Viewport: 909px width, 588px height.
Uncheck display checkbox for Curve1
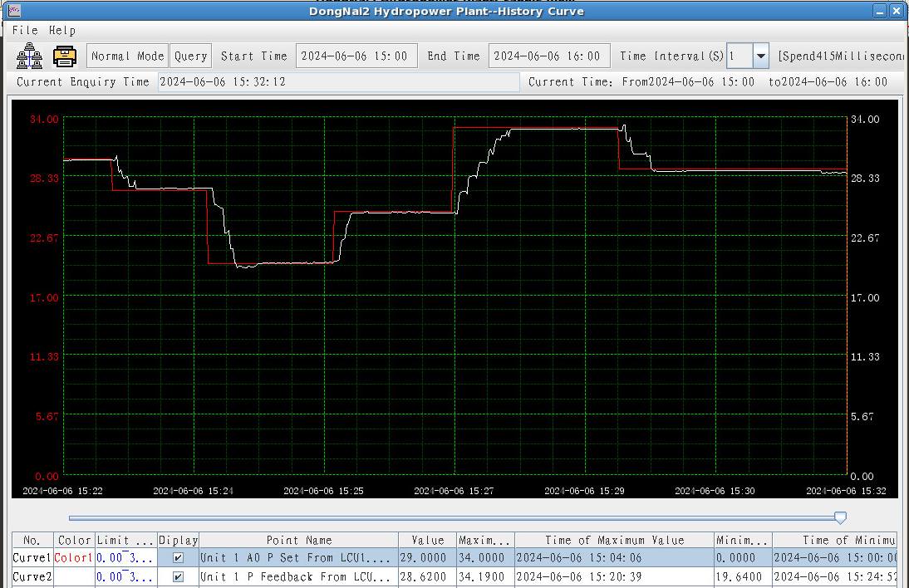[178, 558]
